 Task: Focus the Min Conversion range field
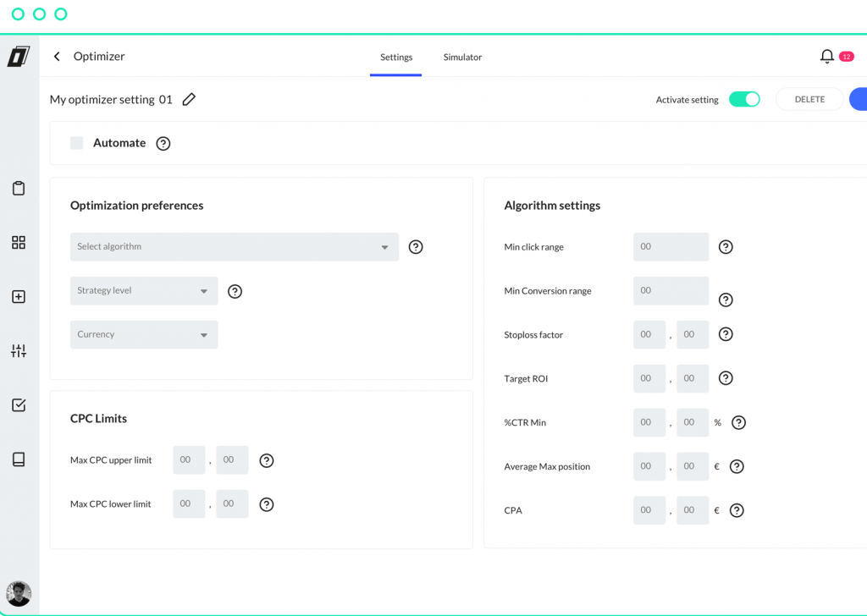click(x=671, y=290)
